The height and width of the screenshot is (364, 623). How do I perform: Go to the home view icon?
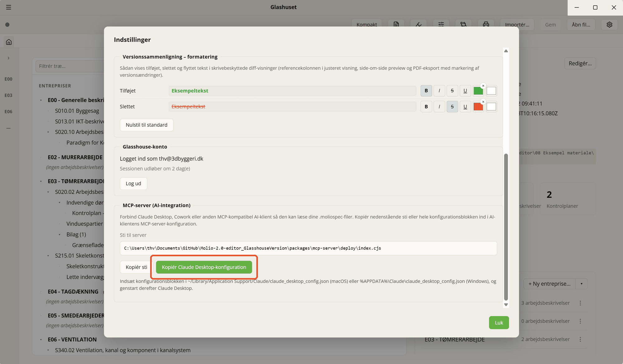click(x=9, y=42)
